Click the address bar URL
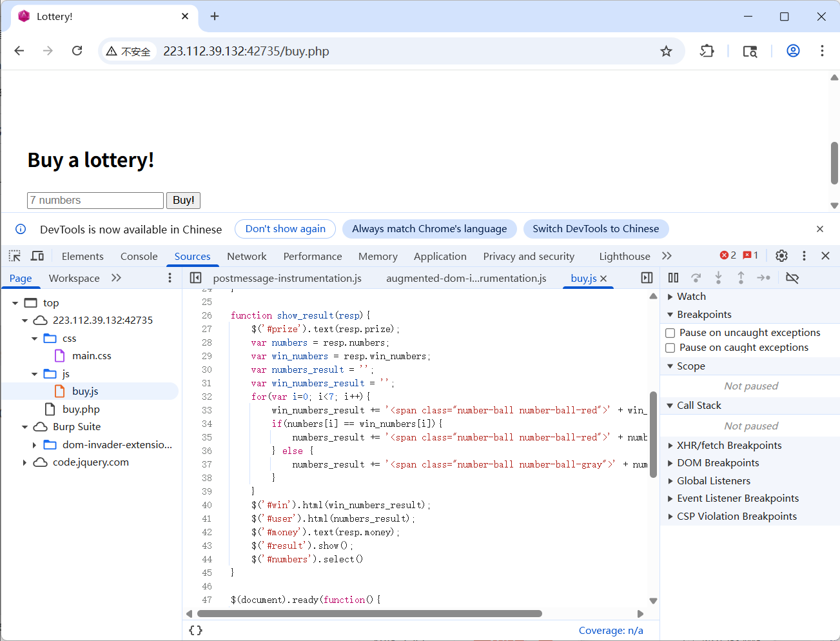Viewport: 840px width, 641px height. pos(246,51)
